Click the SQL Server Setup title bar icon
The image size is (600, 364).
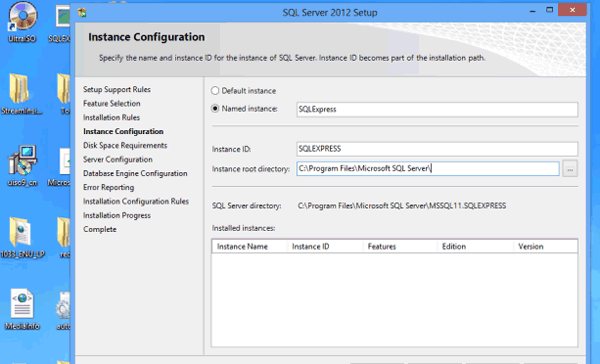[82, 12]
